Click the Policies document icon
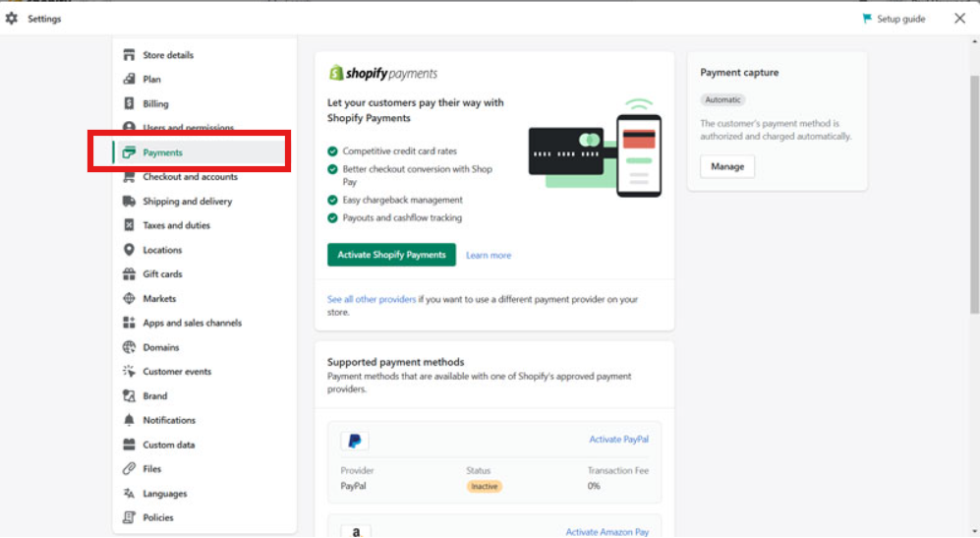This screenshot has height=538, width=980. click(129, 517)
